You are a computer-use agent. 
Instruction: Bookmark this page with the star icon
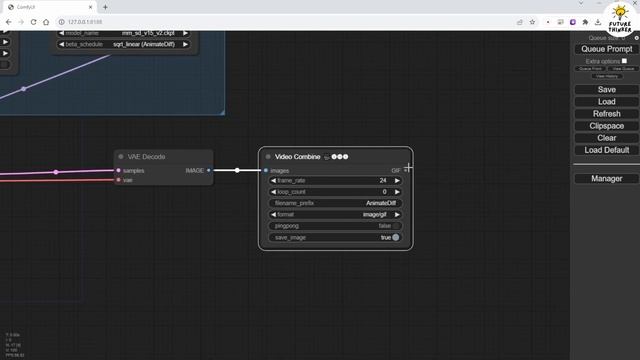(532, 22)
